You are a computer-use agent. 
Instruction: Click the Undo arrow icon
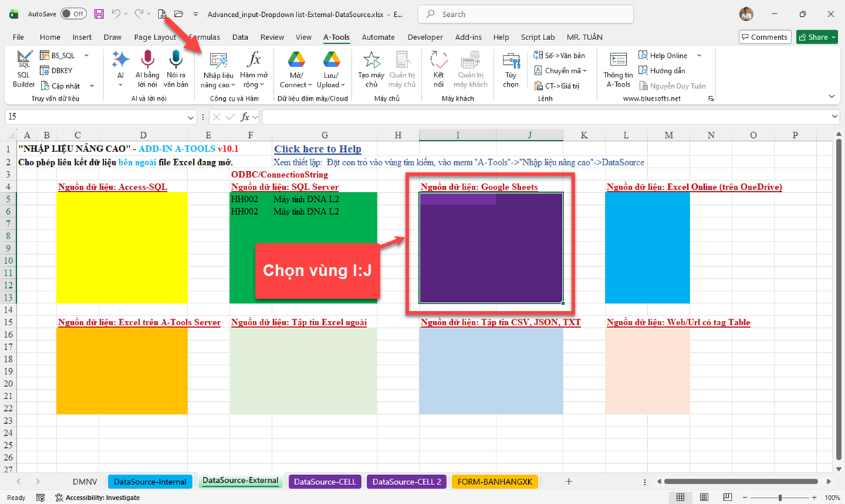click(x=116, y=13)
